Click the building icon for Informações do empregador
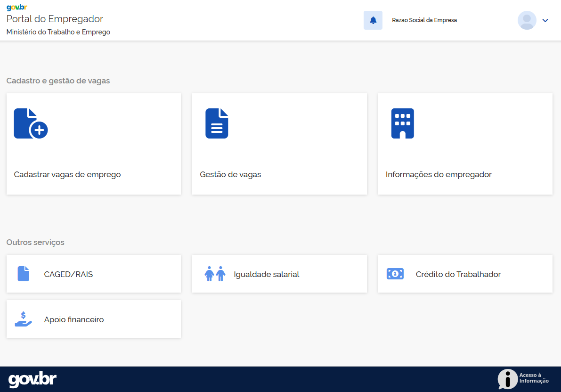This screenshot has height=392, width=561. click(x=402, y=123)
